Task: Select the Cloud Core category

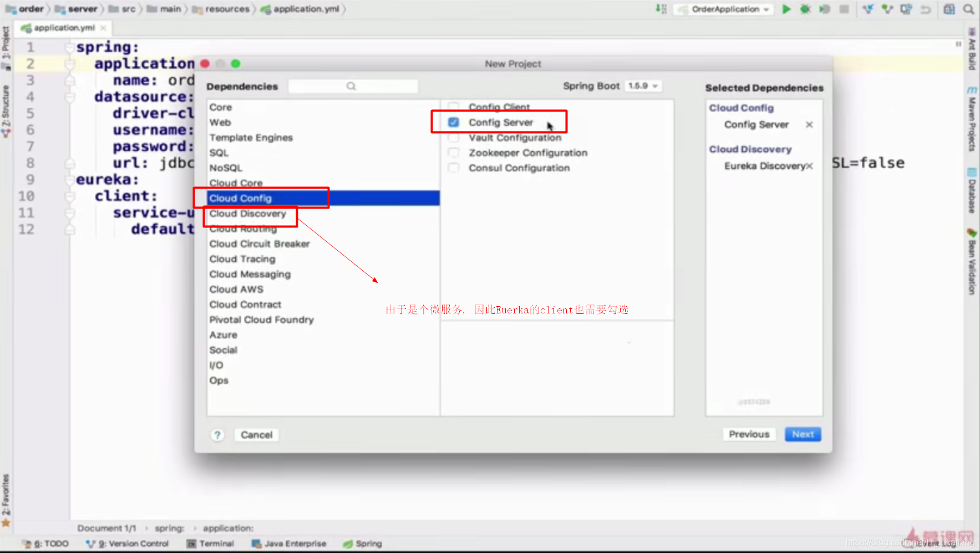Action: point(323,183)
